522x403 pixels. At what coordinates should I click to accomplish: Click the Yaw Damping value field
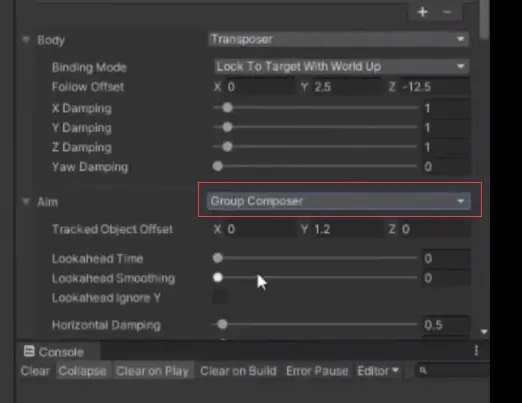(446, 166)
